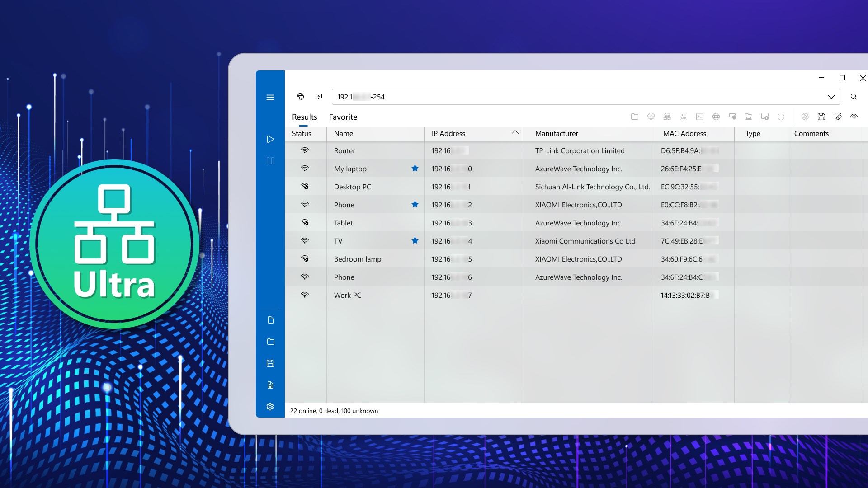This screenshot has height=488, width=868.
Task: Open application settings via gear icon
Action: pos(270,407)
